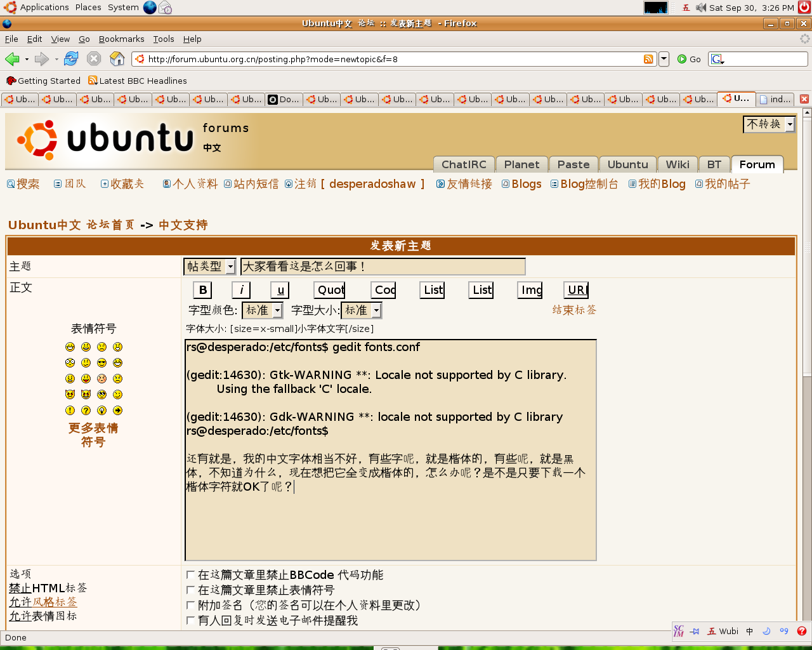This screenshot has width=812, height=650.
Task: Open the Planet navigation tab
Action: tap(521, 164)
